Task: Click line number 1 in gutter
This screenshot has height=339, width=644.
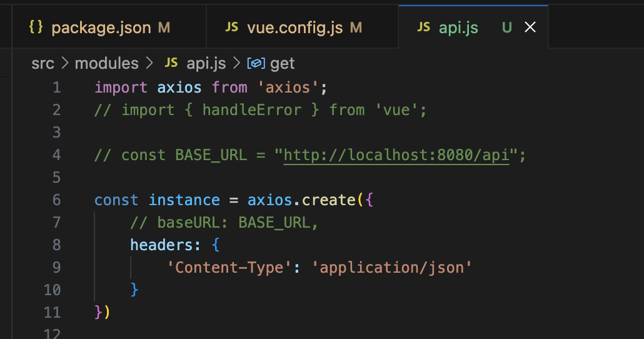Action: pyautogui.click(x=57, y=88)
